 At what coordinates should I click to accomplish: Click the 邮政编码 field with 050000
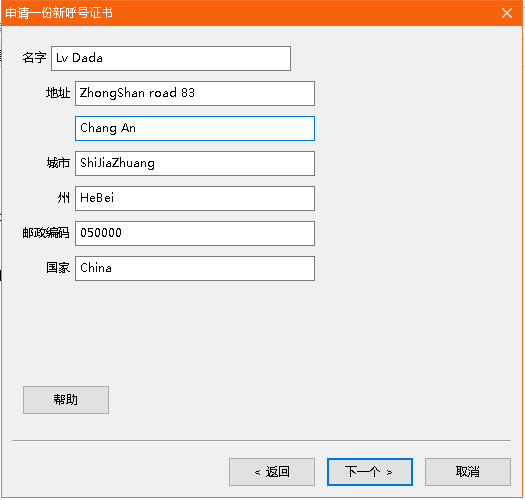195,233
